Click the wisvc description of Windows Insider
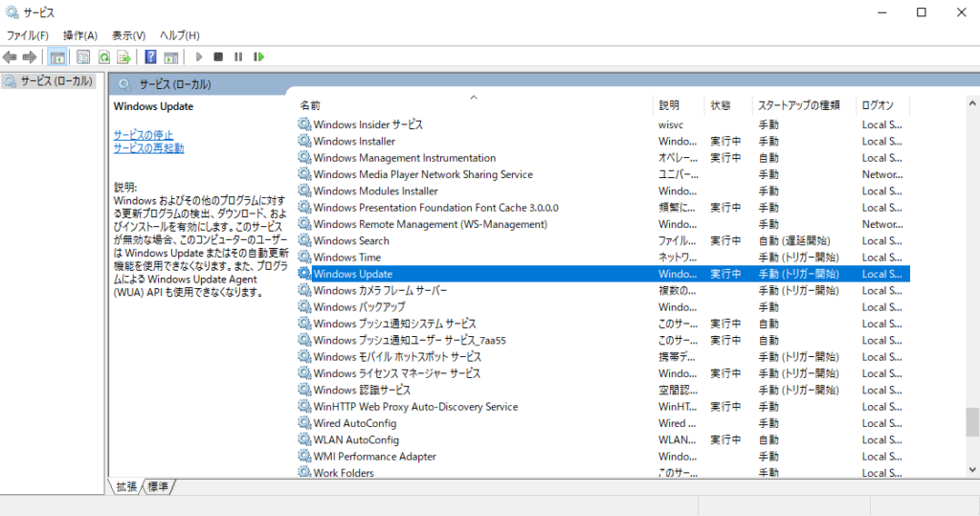 [x=671, y=125]
